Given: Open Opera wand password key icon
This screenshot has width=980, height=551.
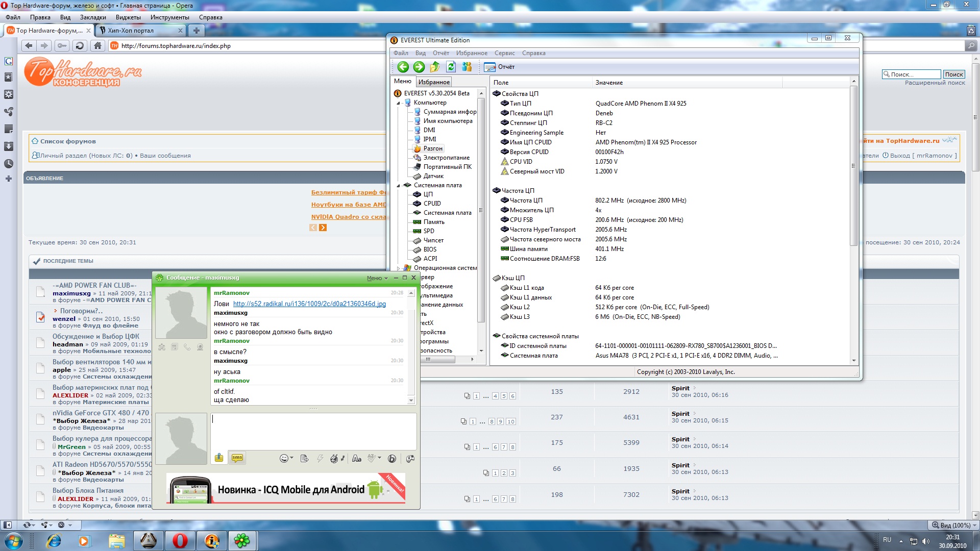Looking at the screenshot, I should pos(62,45).
